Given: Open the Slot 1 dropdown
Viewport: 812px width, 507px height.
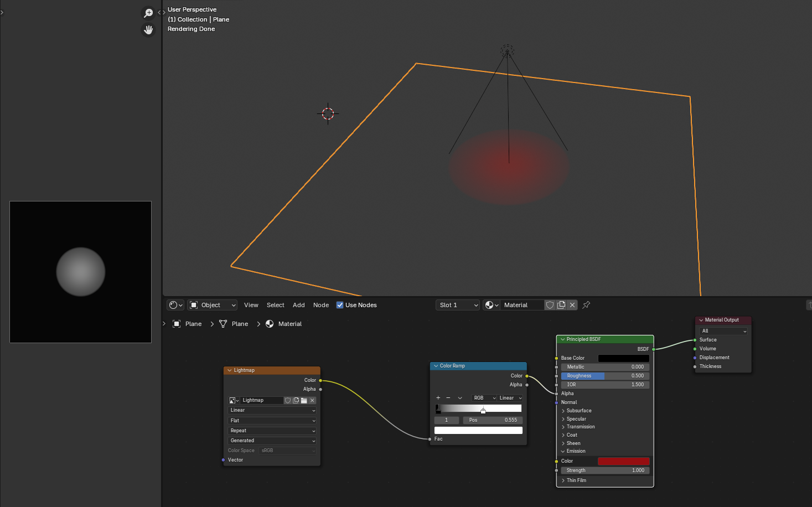Looking at the screenshot, I should 458,305.
